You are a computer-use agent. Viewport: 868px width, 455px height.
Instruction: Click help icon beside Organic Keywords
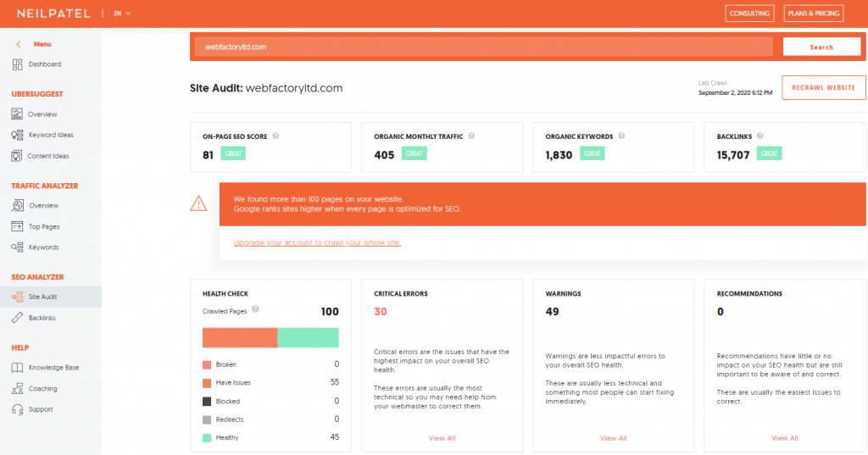621,136
